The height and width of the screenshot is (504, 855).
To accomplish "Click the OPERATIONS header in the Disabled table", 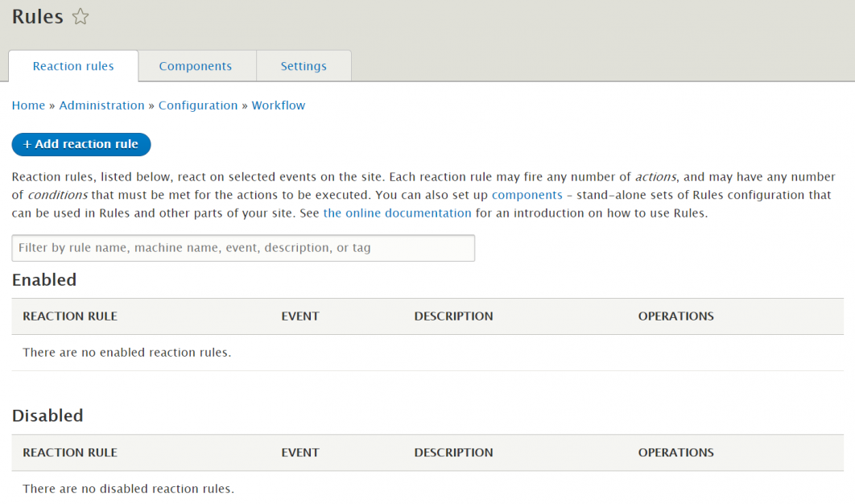I will 675,452.
